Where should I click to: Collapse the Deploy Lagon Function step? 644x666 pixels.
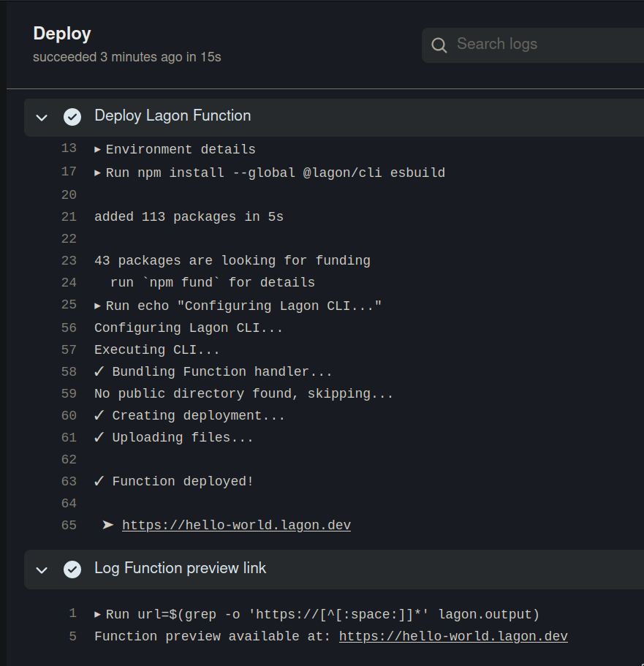click(x=42, y=117)
